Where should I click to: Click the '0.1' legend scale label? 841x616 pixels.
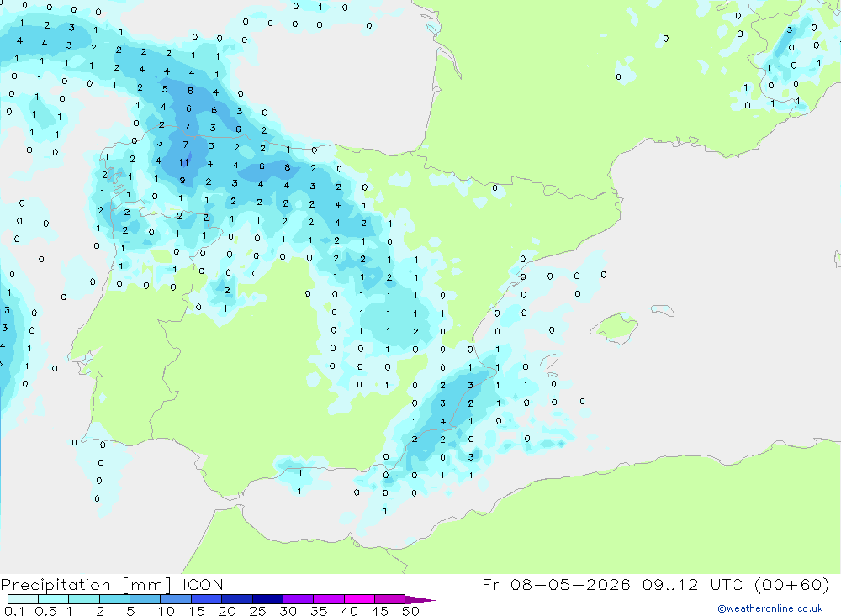point(14,611)
